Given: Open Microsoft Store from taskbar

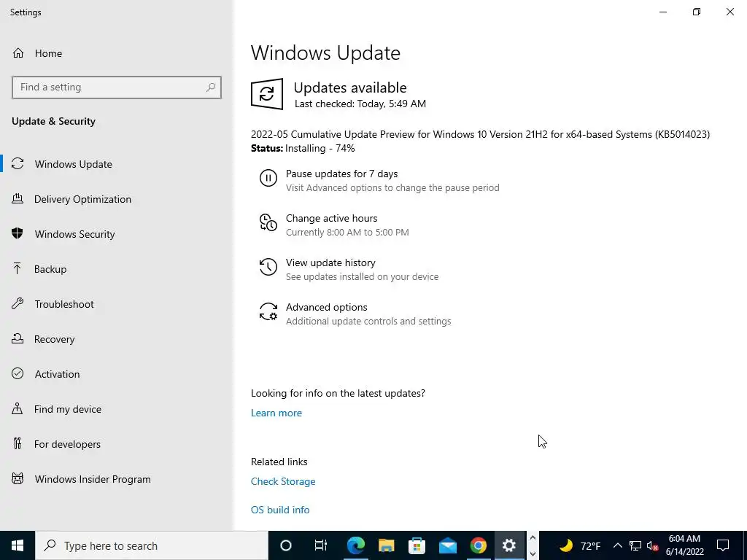Looking at the screenshot, I should pyautogui.click(x=417, y=545).
